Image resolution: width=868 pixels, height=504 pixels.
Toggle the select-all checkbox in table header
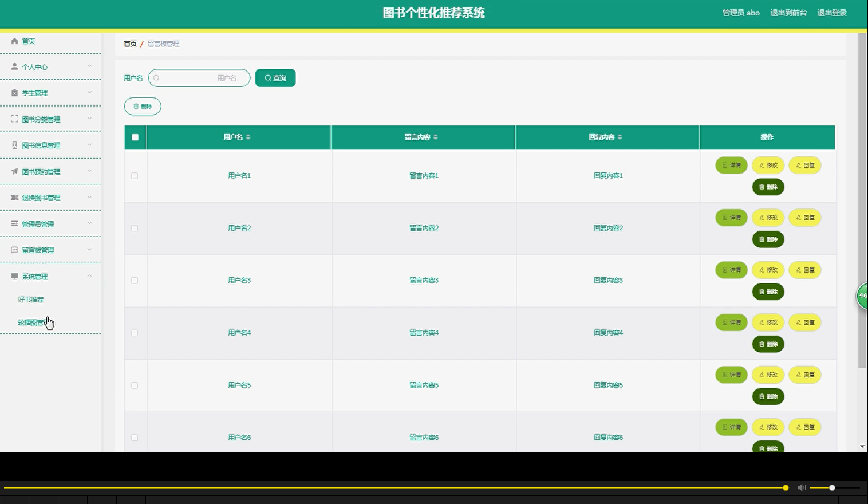[135, 137]
